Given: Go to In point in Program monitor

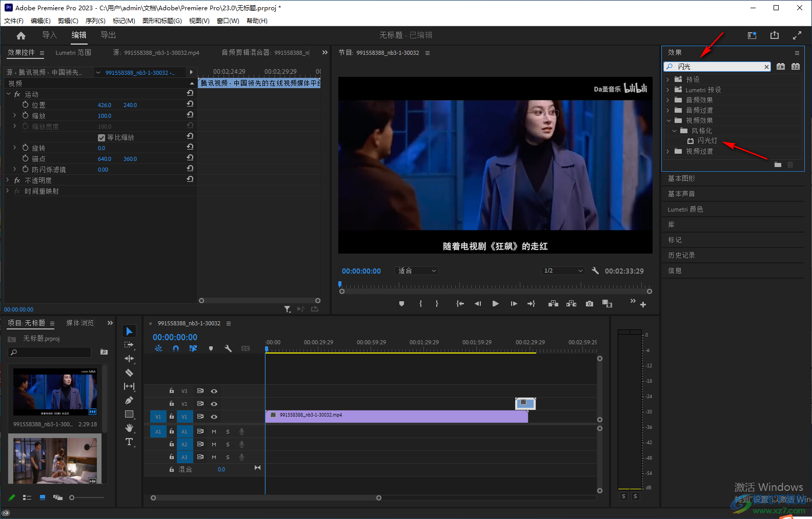Looking at the screenshot, I should point(460,304).
